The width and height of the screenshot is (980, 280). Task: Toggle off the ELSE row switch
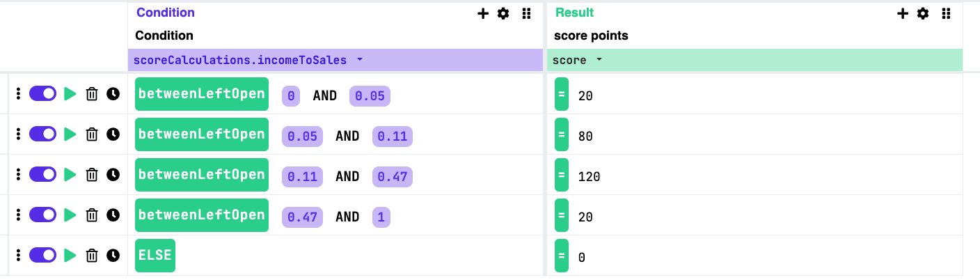pyautogui.click(x=42, y=256)
